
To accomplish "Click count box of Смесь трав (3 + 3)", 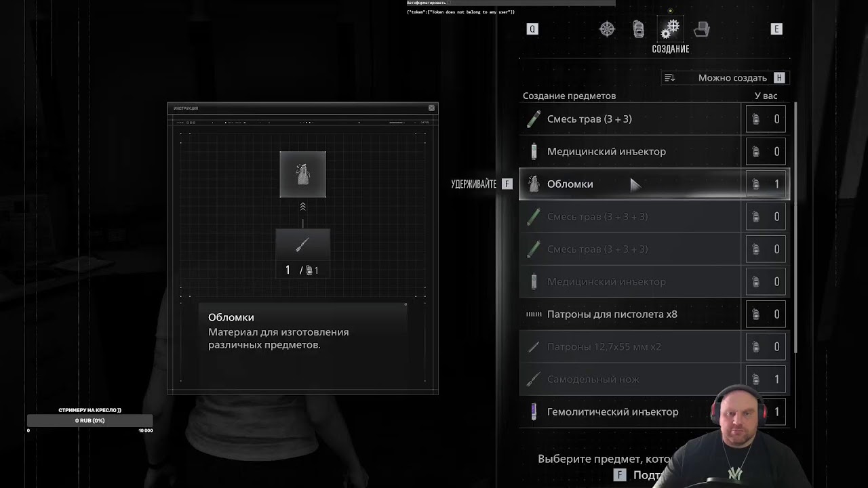I will click(766, 119).
